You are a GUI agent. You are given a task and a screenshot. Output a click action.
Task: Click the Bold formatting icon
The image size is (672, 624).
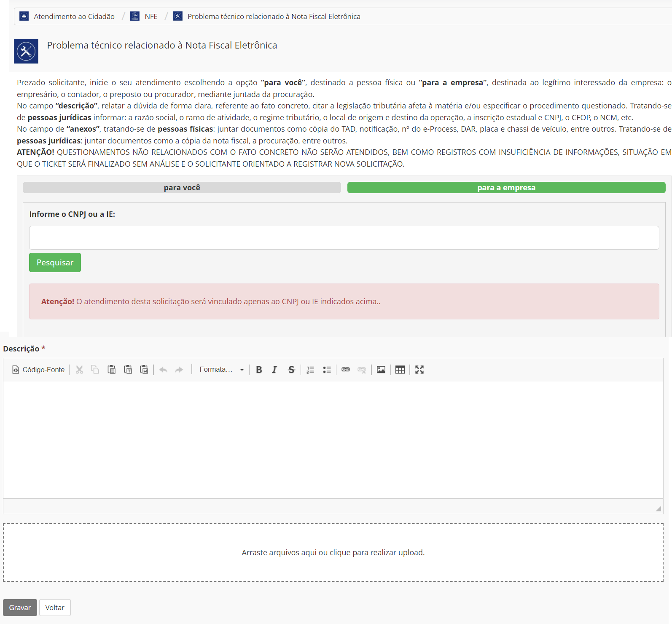point(259,370)
